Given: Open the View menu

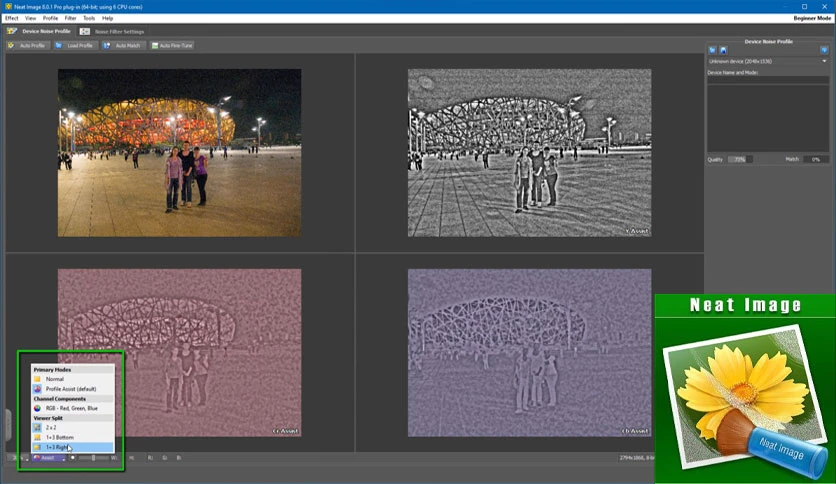Looking at the screenshot, I should point(30,18).
